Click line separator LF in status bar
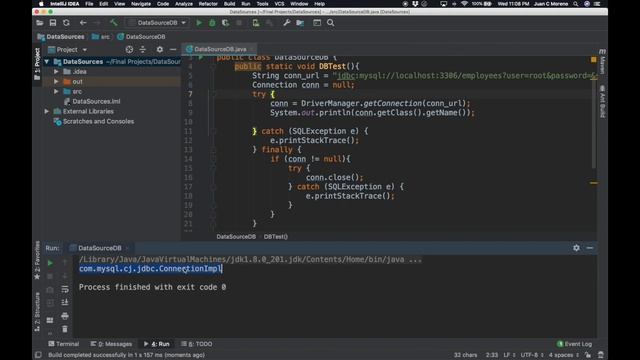This screenshot has width=640, height=360. pyautogui.click(x=509, y=355)
